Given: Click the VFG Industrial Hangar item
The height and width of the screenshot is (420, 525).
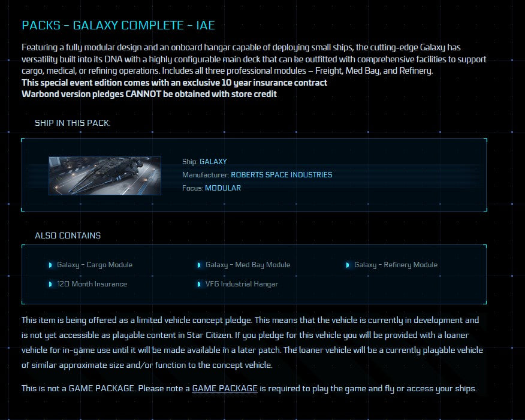Looking at the screenshot, I should [242, 284].
